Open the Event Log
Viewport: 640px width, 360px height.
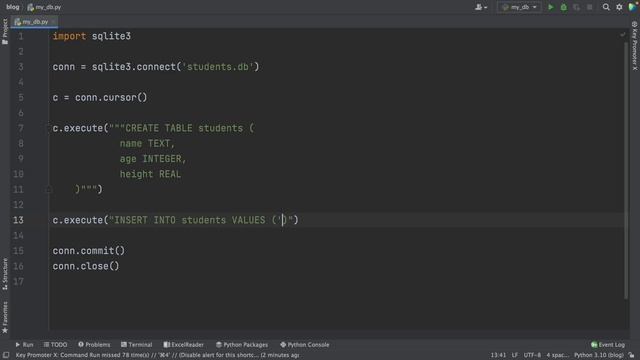click(608, 345)
